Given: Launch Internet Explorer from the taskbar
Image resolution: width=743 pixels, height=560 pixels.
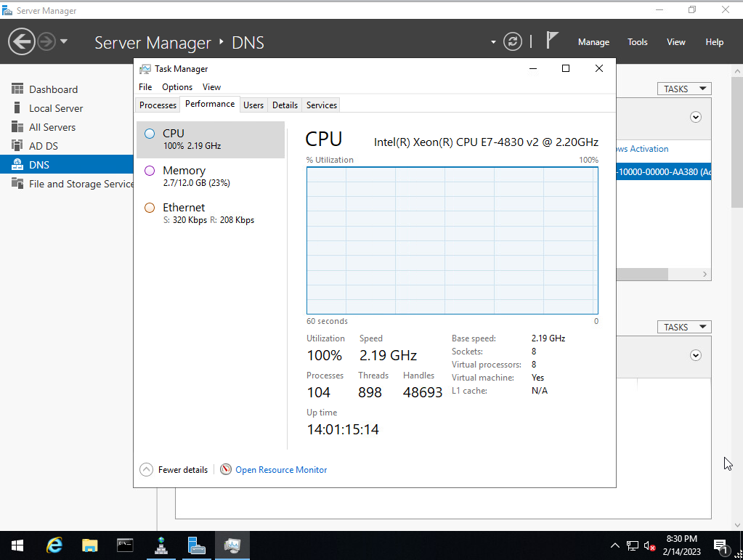Looking at the screenshot, I should click(54, 545).
